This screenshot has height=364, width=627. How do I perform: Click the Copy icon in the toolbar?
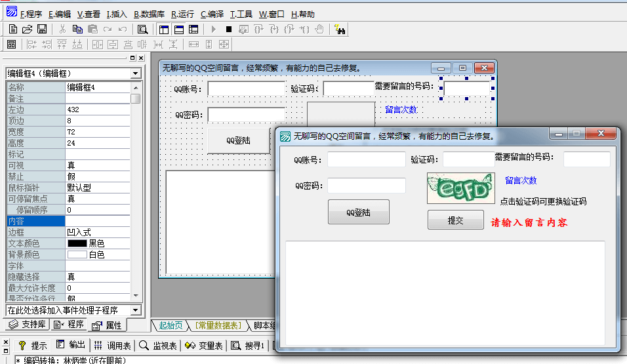click(x=77, y=29)
